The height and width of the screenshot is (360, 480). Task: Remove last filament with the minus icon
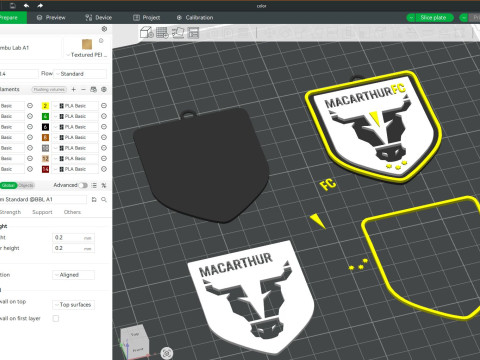(83, 89)
